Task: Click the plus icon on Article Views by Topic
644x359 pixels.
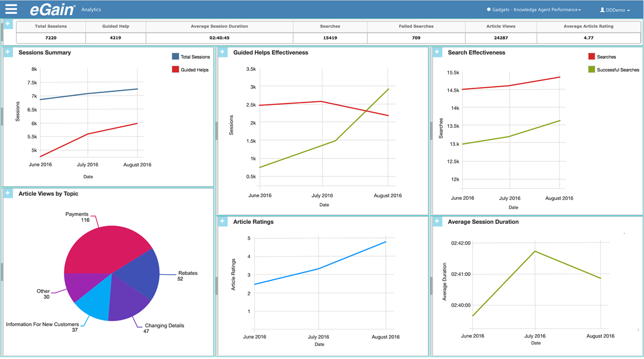Action: 7,193
